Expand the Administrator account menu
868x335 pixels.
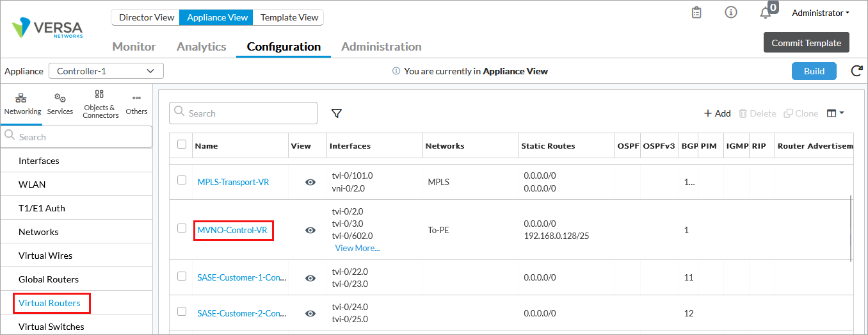(821, 13)
